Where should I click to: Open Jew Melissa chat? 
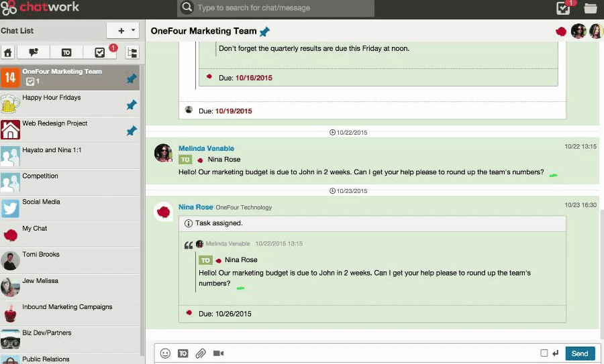(70, 287)
